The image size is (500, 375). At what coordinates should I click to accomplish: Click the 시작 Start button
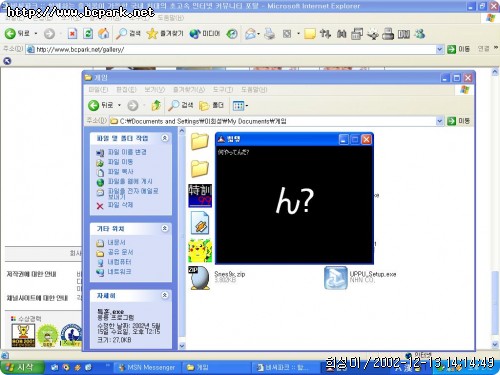click(22, 367)
